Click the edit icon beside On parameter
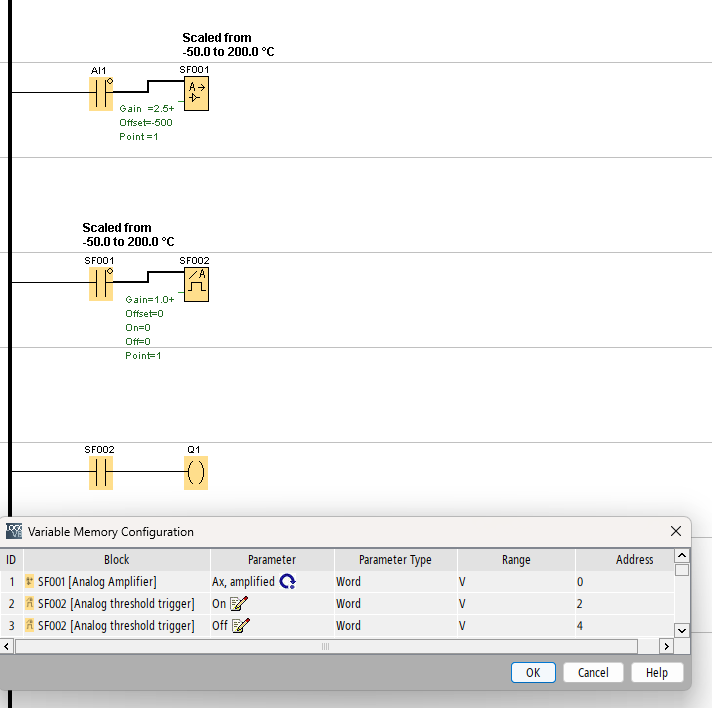The width and height of the screenshot is (712, 708). click(239, 604)
